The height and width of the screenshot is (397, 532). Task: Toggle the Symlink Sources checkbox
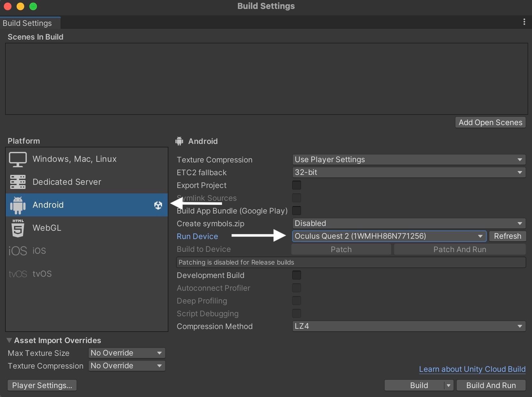297,198
